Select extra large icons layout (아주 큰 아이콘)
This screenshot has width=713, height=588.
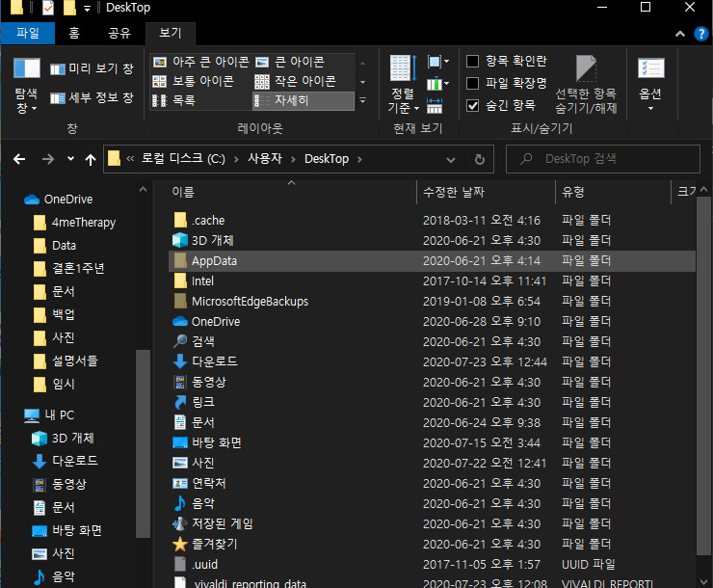point(200,62)
